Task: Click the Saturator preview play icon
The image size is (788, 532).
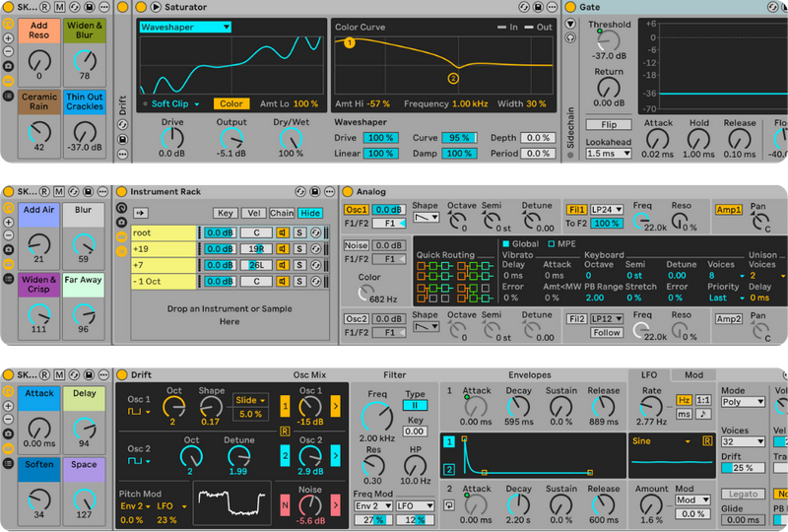Action: [x=156, y=7]
